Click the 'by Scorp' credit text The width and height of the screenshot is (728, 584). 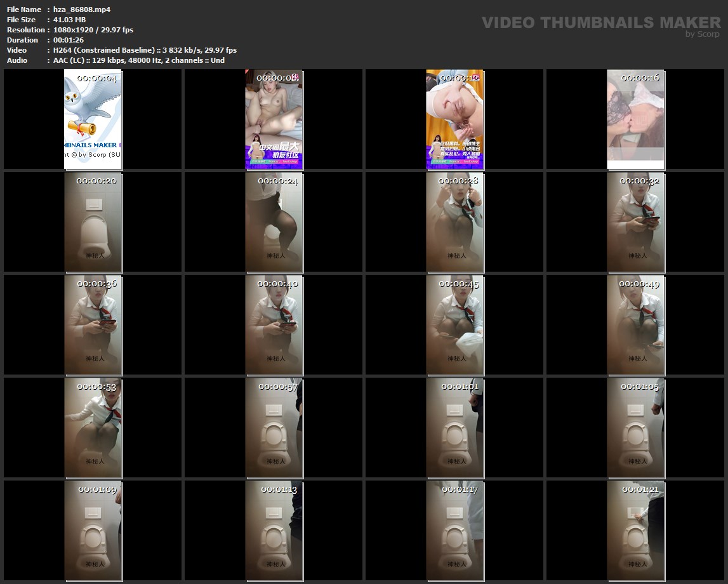click(x=702, y=34)
